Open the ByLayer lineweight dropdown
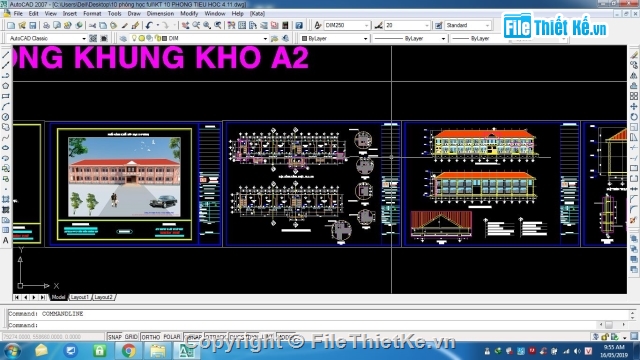 (480, 38)
